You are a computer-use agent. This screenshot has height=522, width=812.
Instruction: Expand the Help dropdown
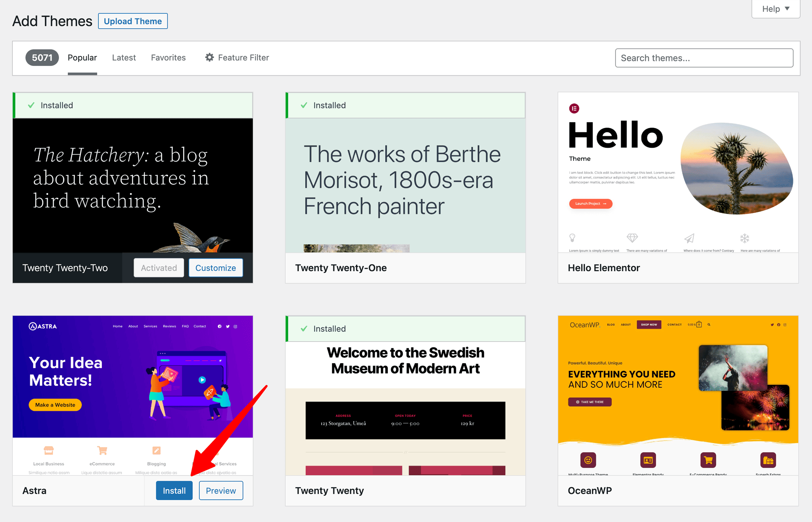point(775,9)
